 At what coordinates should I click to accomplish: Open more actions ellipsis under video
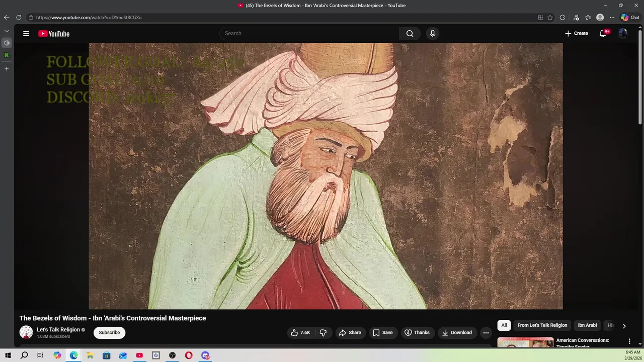coord(486,332)
